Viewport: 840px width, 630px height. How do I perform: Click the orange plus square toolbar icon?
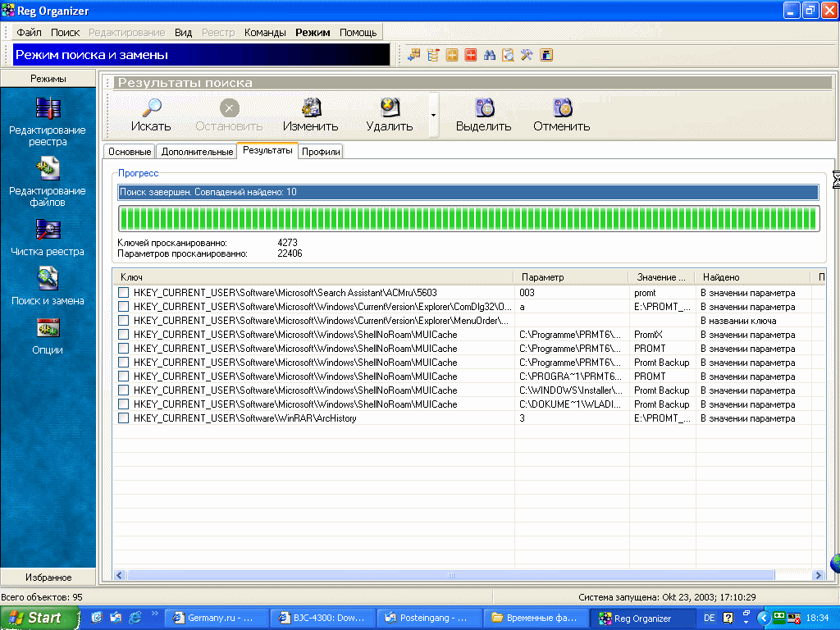click(x=452, y=55)
